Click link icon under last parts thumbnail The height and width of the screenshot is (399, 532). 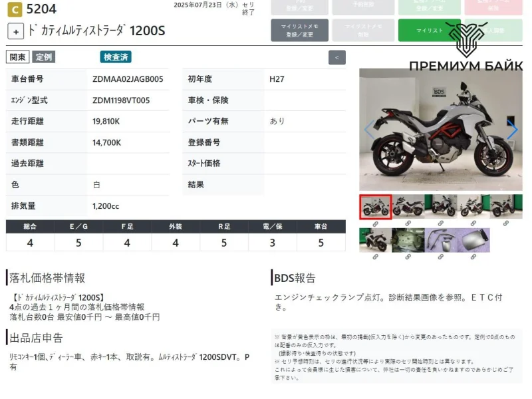473,257
